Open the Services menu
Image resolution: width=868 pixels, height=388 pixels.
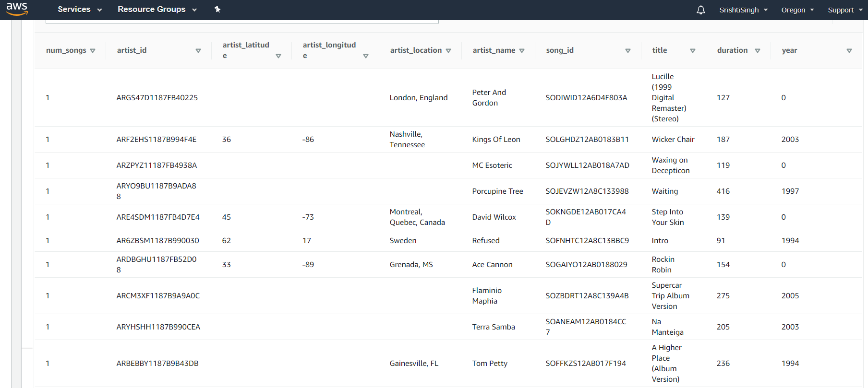pos(80,10)
